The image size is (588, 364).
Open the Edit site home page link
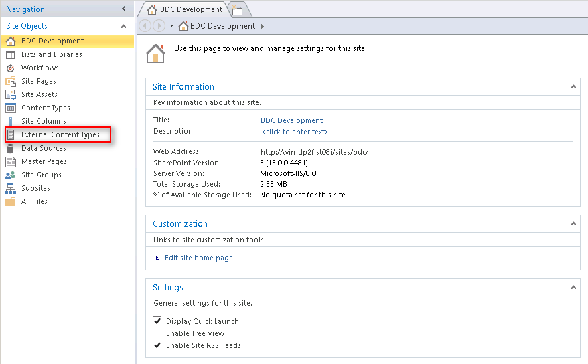199,258
